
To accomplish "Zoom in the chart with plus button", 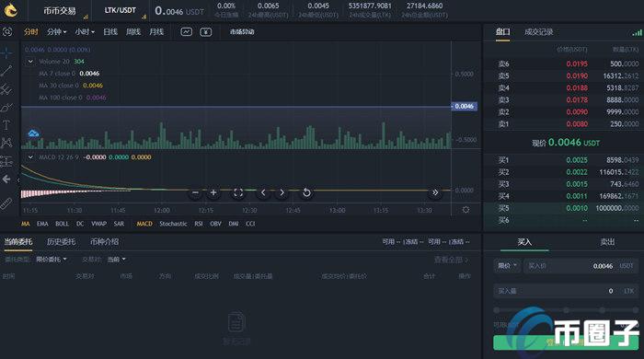I will pos(213,192).
